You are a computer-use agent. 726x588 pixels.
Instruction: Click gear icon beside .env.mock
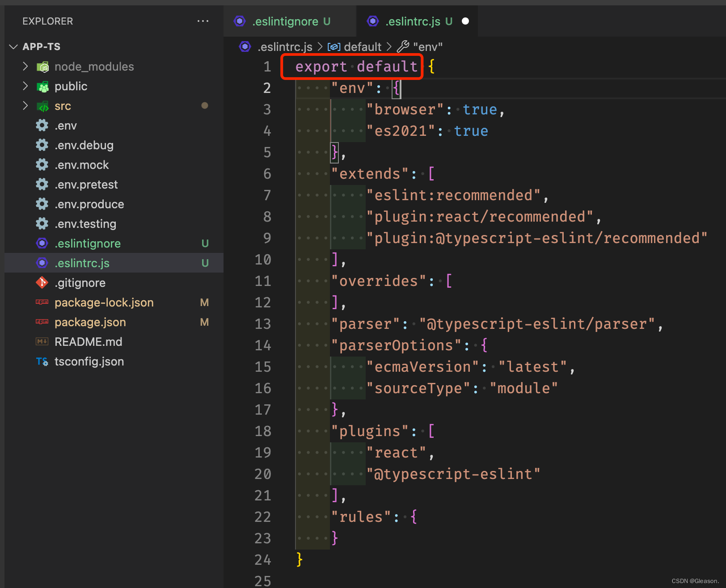[42, 165]
